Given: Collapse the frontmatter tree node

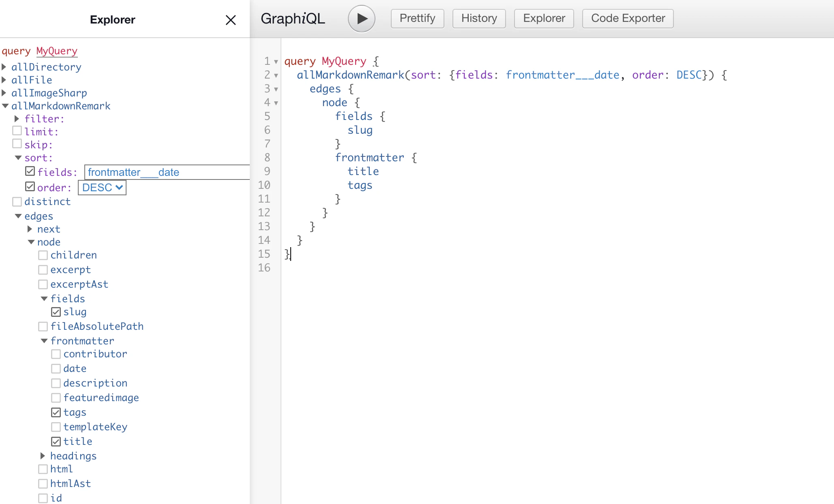Looking at the screenshot, I should (x=44, y=341).
